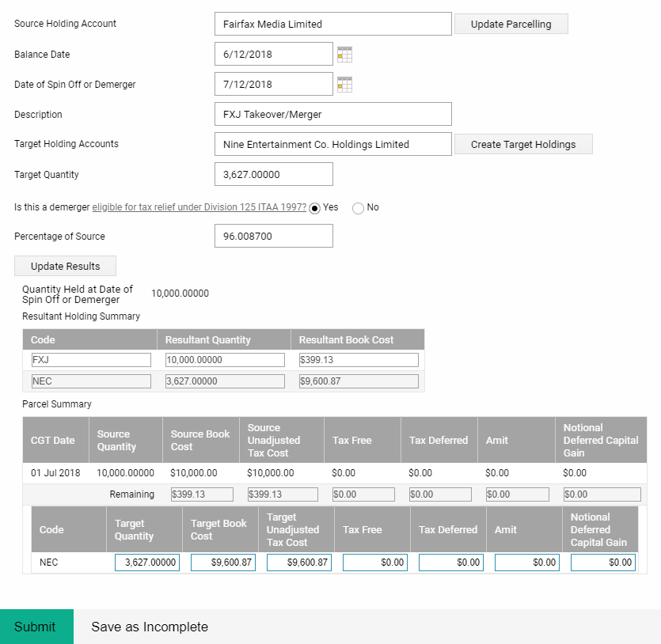Screen dimensions: 661x644
Task: Click Update Parcelling button
Action: (x=511, y=24)
